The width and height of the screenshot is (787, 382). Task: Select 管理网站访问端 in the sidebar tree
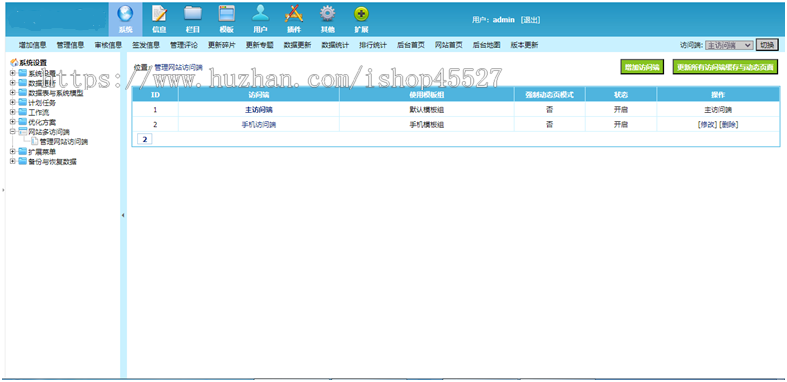(64, 142)
